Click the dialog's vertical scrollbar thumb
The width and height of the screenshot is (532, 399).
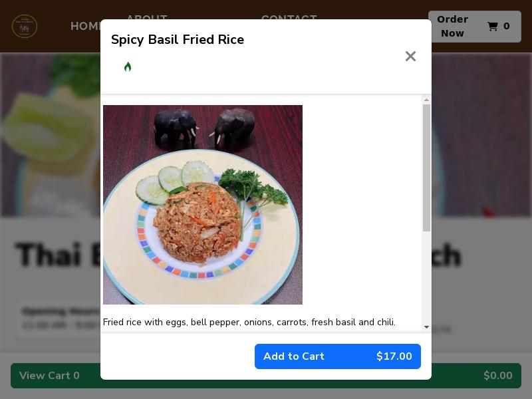tap(426, 168)
